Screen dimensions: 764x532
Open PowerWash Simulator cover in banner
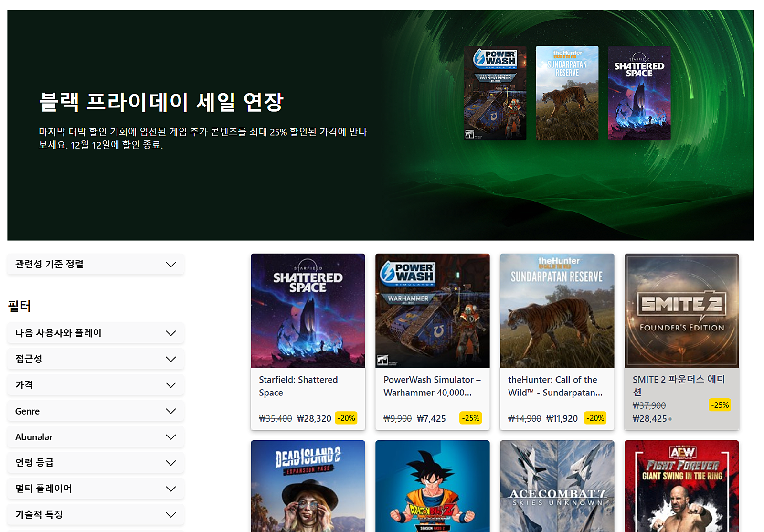495,93
